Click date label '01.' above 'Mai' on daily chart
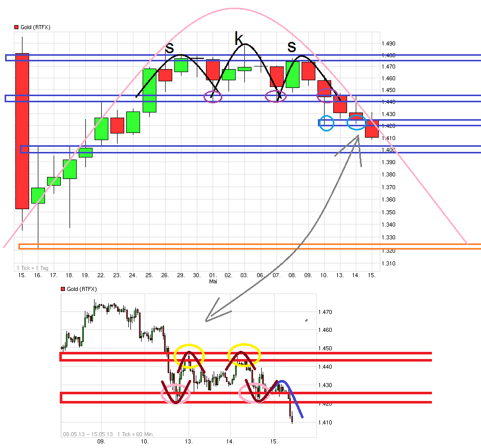 213,275
